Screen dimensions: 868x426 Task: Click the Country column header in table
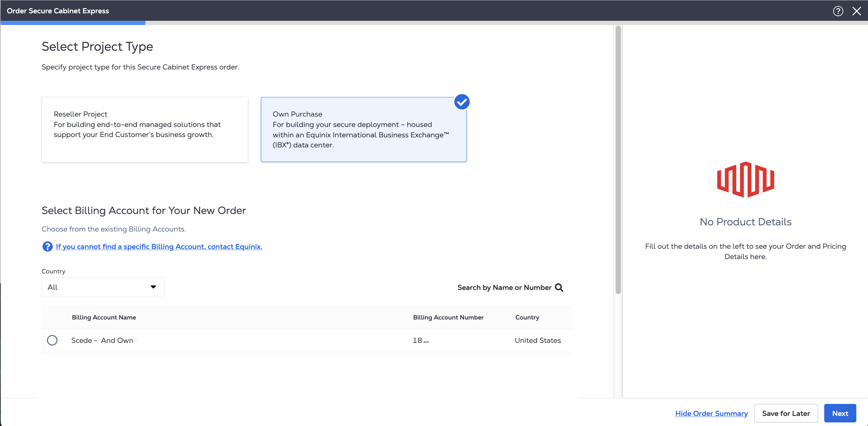coord(527,318)
